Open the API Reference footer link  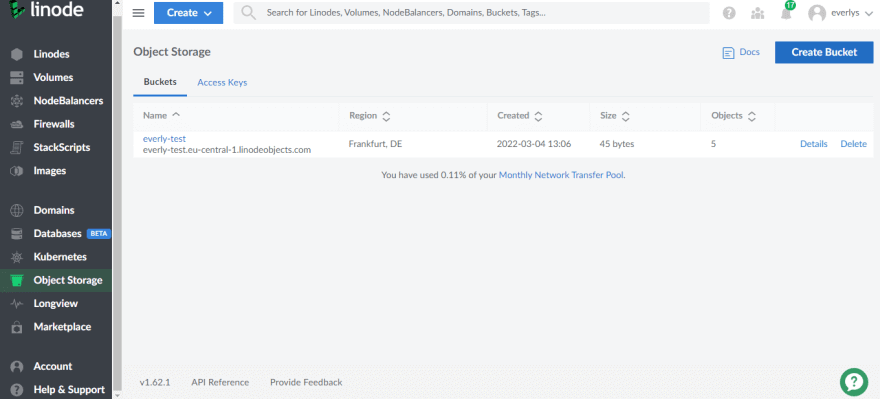pos(220,382)
